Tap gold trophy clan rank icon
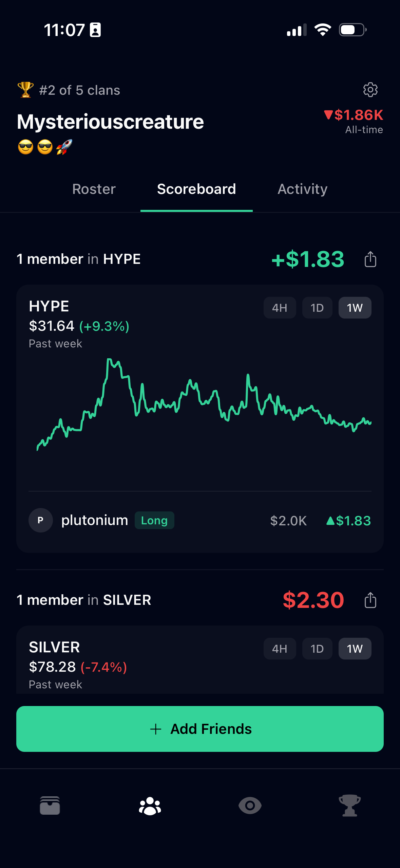Screen dimensions: 400x868 pyautogui.click(x=25, y=90)
